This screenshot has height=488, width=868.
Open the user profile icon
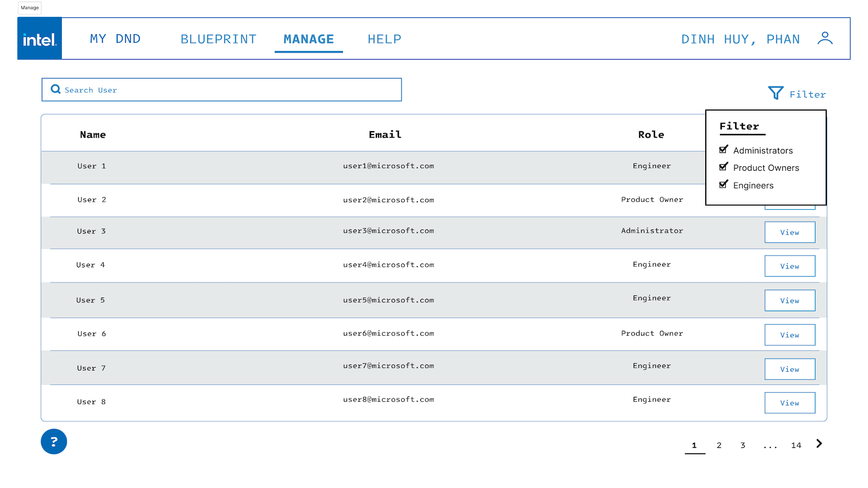825,38
